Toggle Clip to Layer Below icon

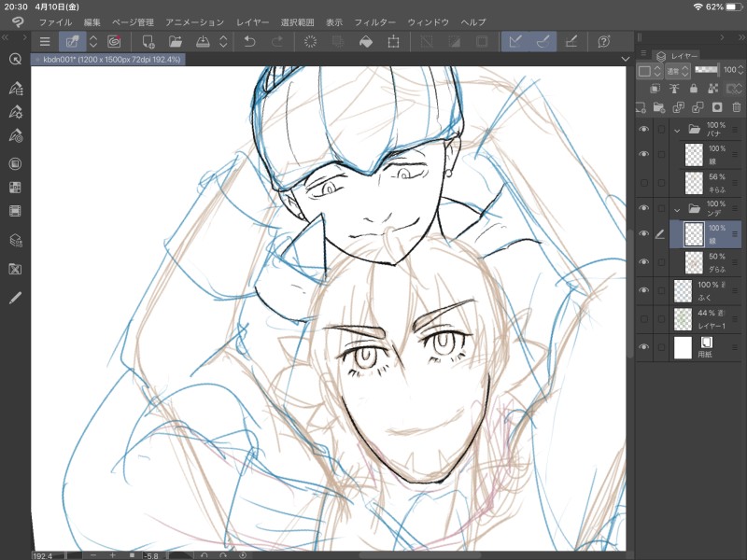655,89
